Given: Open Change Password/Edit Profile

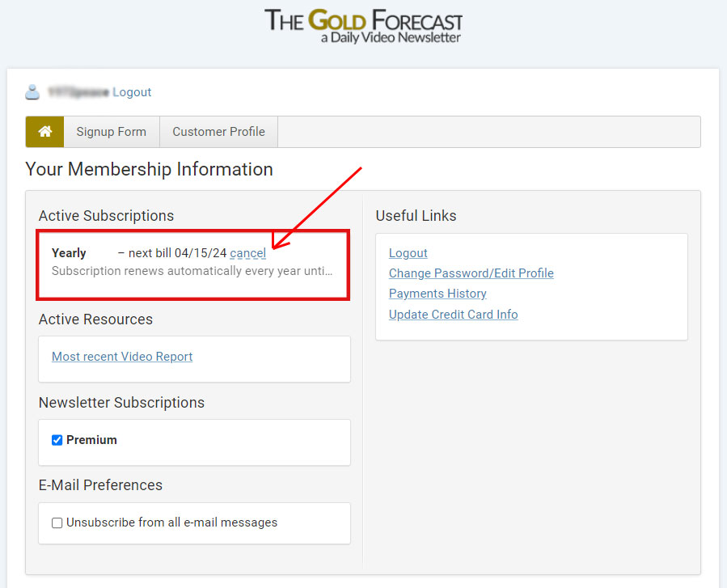Looking at the screenshot, I should point(471,273).
